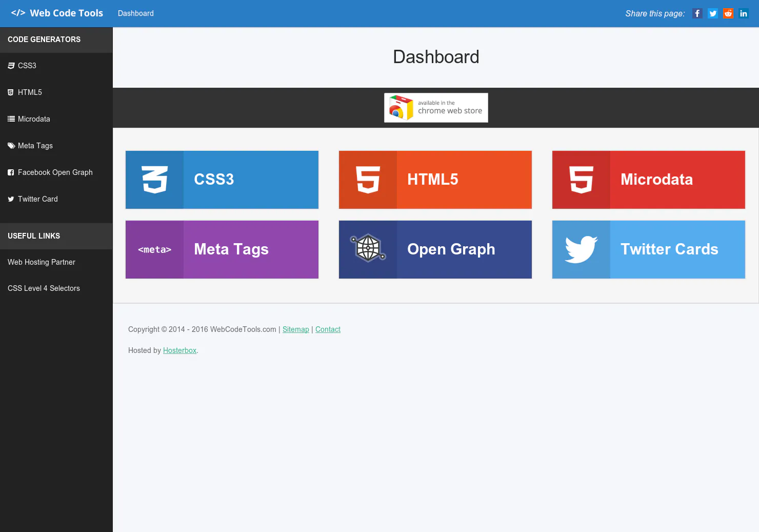Click the CSS3 shield logo on blue tile
Screen dimensions: 759x532
(x=154, y=180)
